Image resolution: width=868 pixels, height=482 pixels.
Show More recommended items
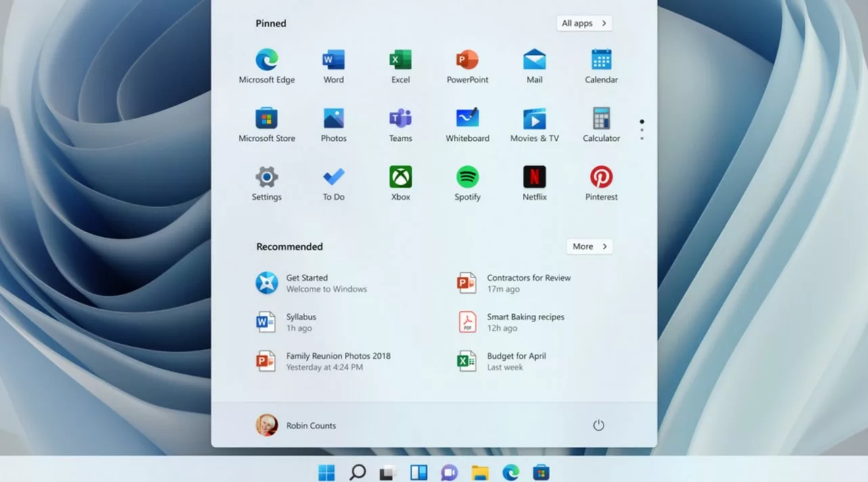click(x=589, y=246)
